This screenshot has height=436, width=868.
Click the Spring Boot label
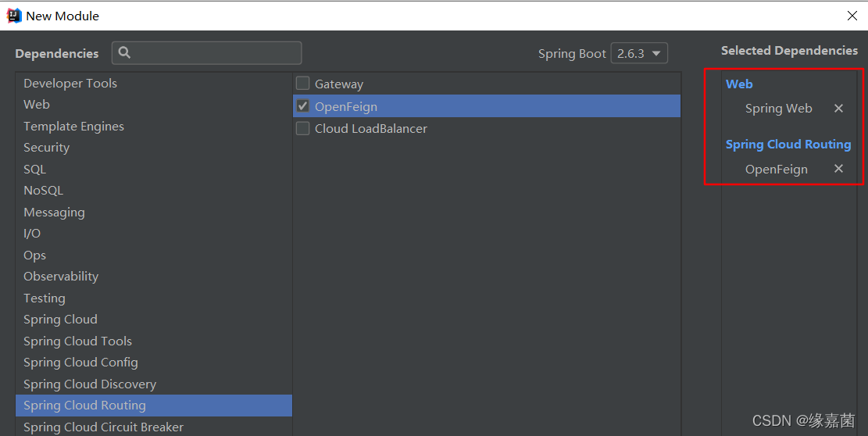pyautogui.click(x=572, y=54)
